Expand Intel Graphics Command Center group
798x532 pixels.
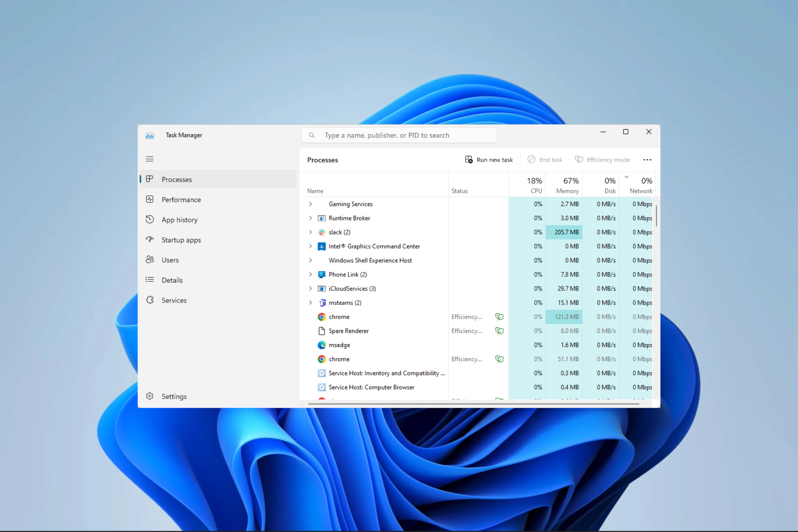[x=310, y=246]
